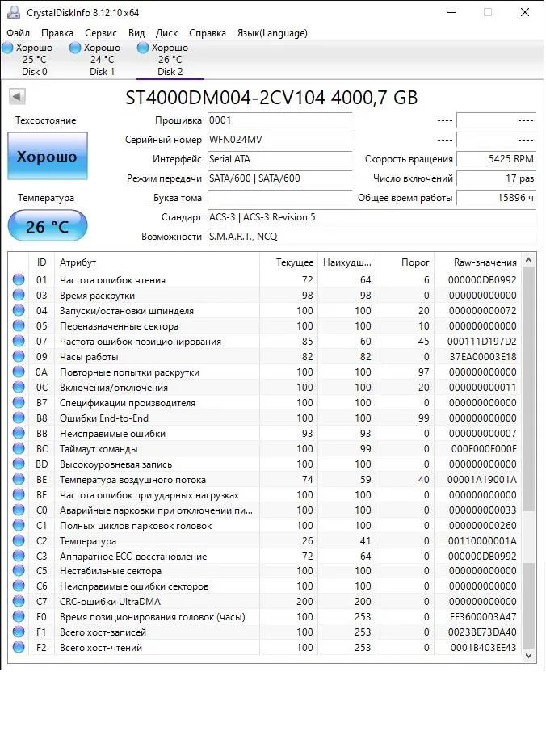This screenshot has width=546, height=756.
Task: Click status icon for attribute B7
Action: [19, 402]
